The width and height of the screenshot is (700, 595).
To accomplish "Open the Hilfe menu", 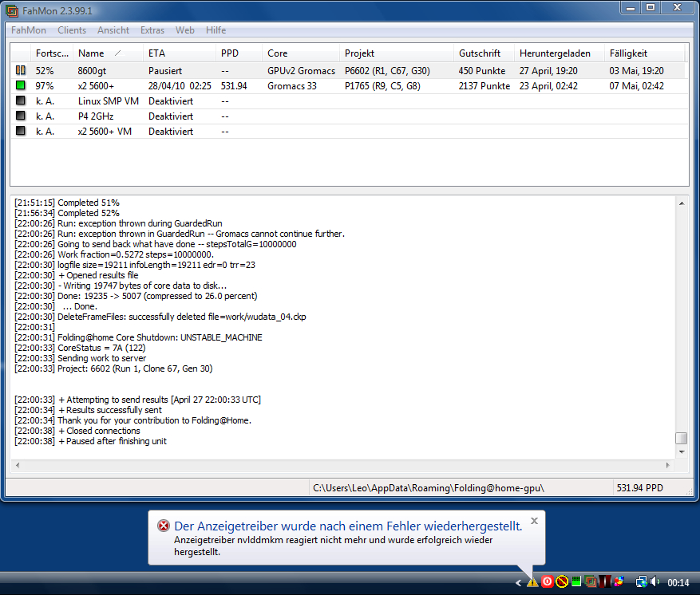I will pos(216,30).
